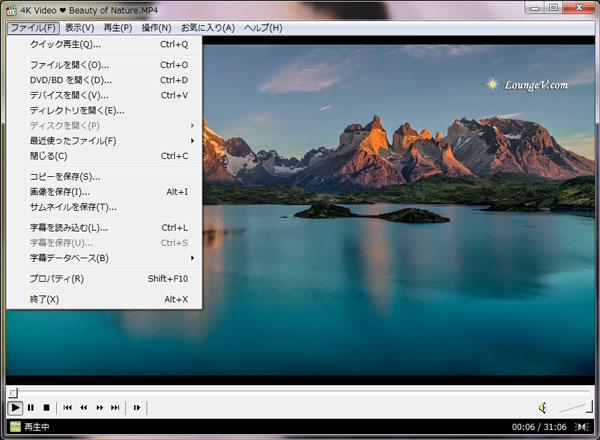Click the seek bar position handle
Screen dimensions: 600x440
click(13, 393)
